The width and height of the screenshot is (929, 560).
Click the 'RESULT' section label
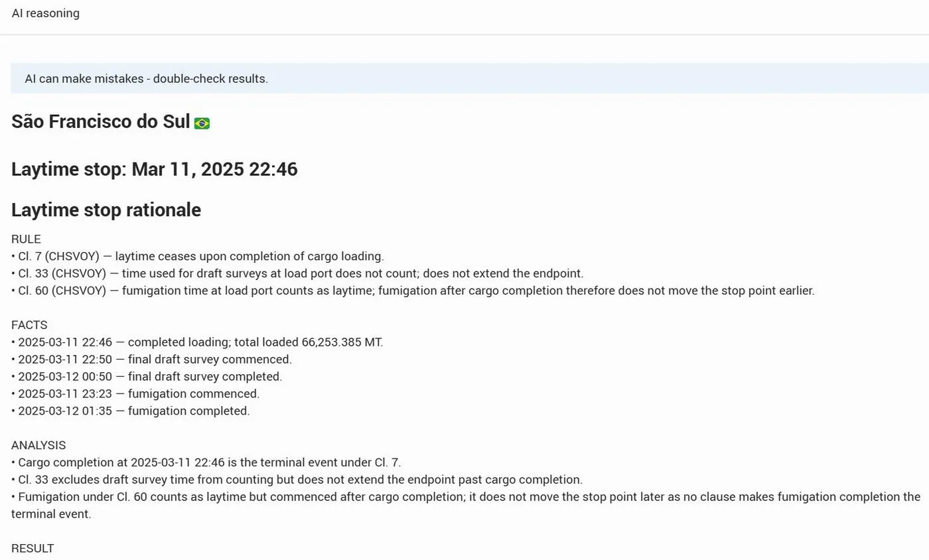click(33, 549)
